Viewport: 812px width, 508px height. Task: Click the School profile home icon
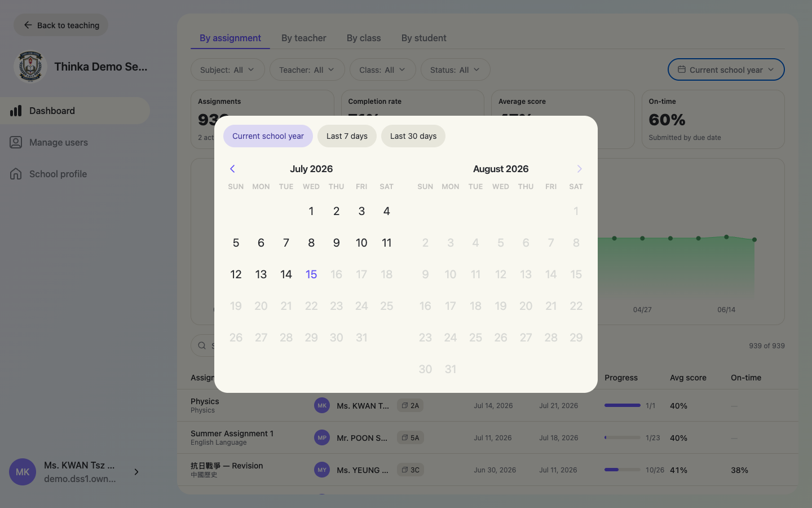point(16,174)
